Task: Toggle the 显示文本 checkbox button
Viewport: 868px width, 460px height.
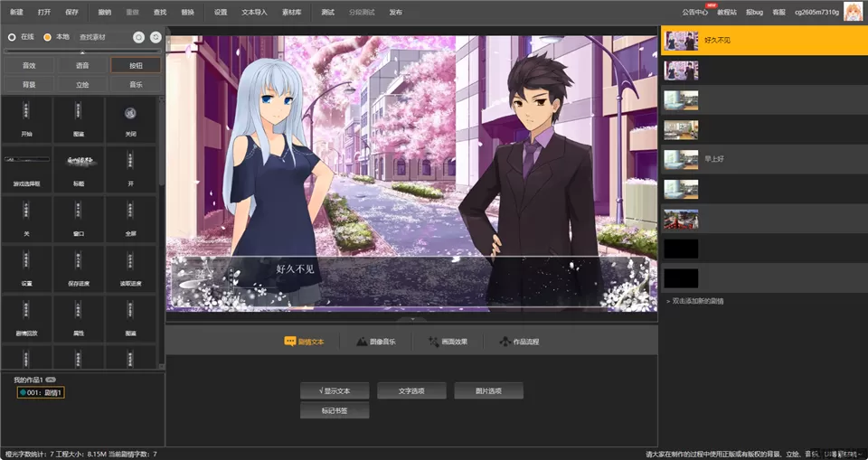Action: click(x=335, y=391)
